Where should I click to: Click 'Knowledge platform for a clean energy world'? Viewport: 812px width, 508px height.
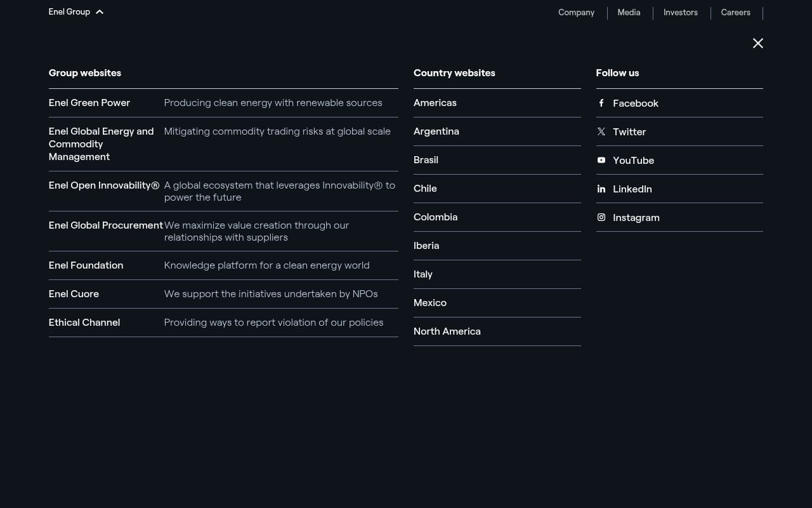[267, 265]
